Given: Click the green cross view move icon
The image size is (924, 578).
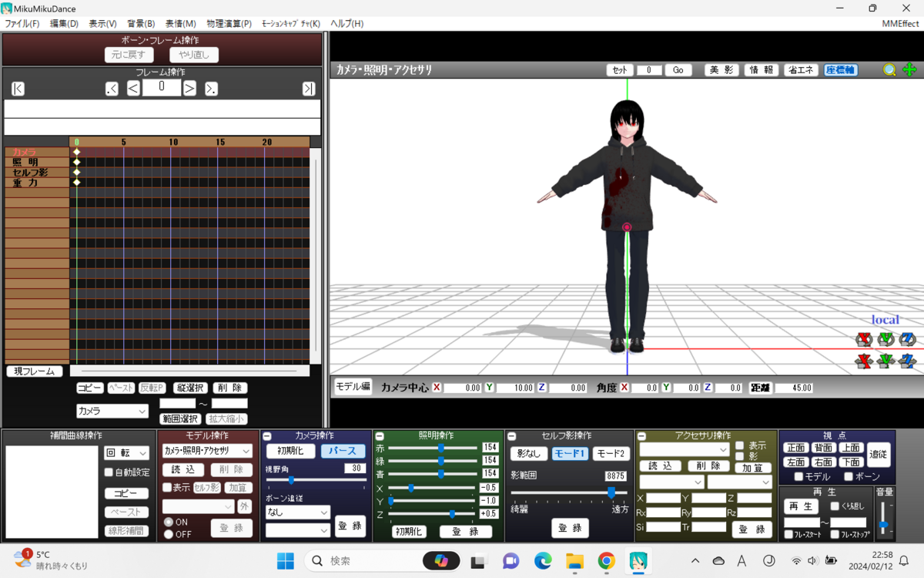Looking at the screenshot, I should [x=909, y=69].
